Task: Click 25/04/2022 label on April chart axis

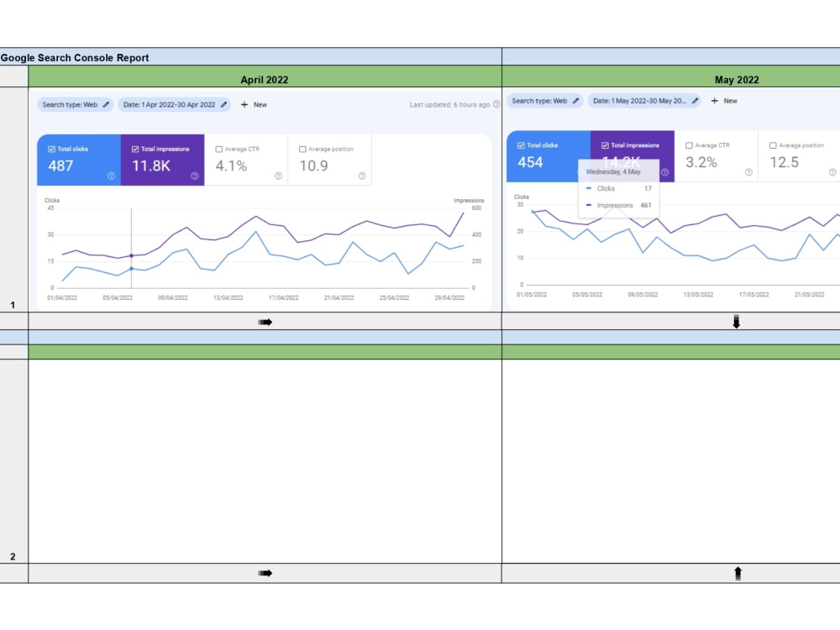Action: [x=394, y=298]
